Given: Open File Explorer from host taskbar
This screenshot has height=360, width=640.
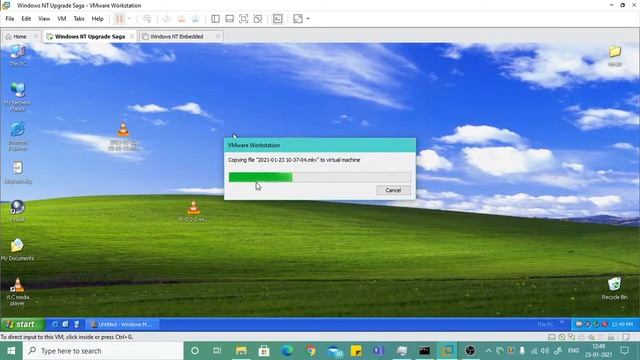Looking at the screenshot, I should click(241, 351).
